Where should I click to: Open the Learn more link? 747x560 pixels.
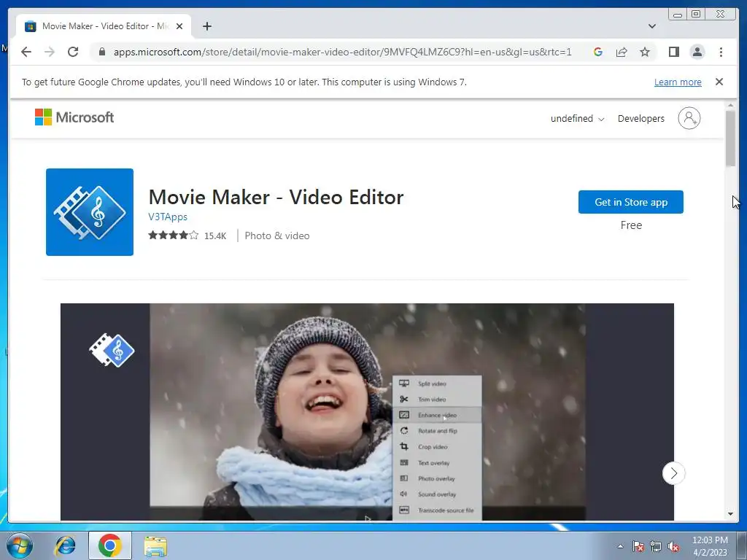tap(678, 82)
